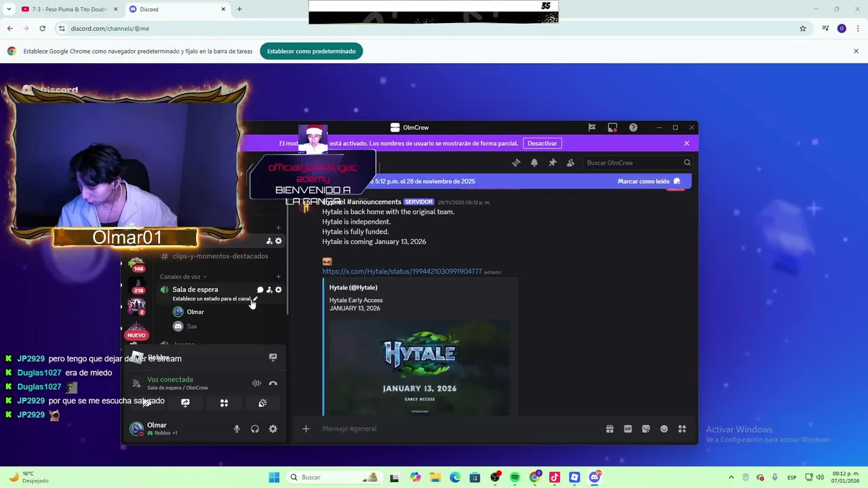Open TikTok from the taskbar
This screenshot has height=488, width=868.
(555, 477)
